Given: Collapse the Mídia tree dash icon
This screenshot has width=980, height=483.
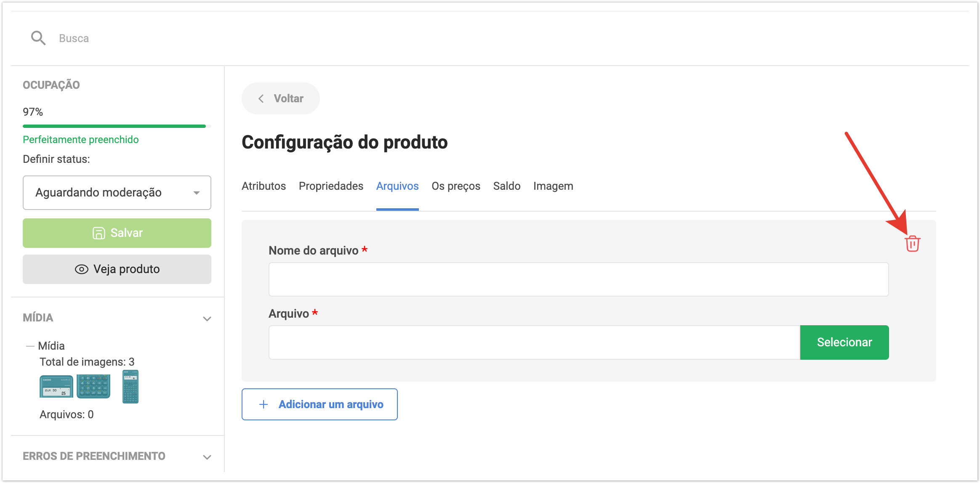Looking at the screenshot, I should (30, 346).
